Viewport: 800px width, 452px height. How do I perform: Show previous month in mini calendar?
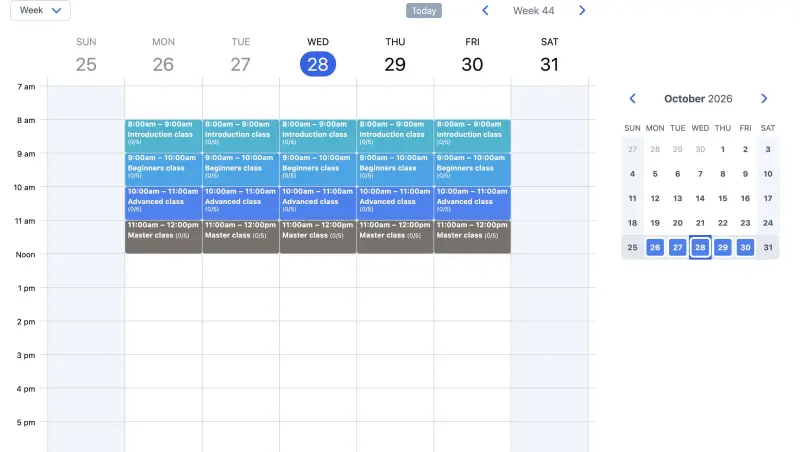[633, 98]
